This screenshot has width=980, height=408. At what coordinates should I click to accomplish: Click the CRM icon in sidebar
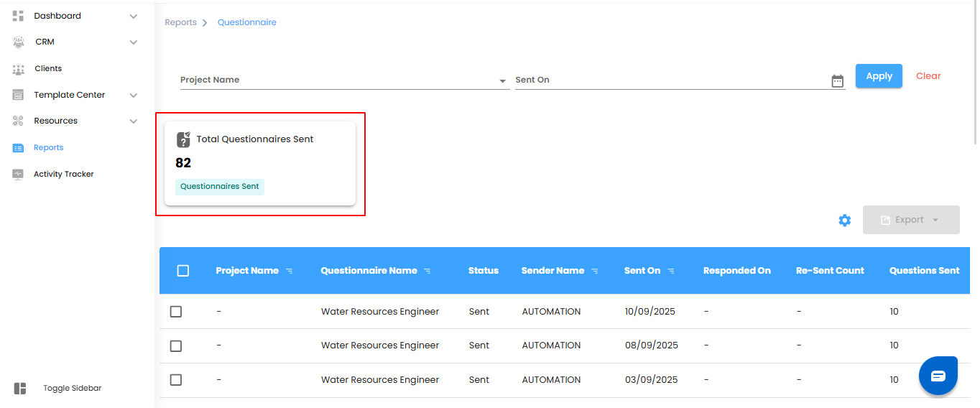[x=19, y=42]
